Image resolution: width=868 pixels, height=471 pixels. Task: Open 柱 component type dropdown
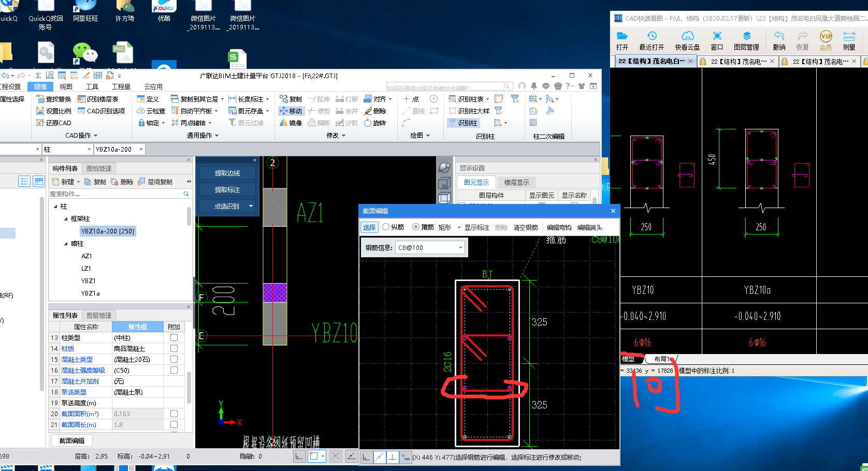click(x=89, y=149)
